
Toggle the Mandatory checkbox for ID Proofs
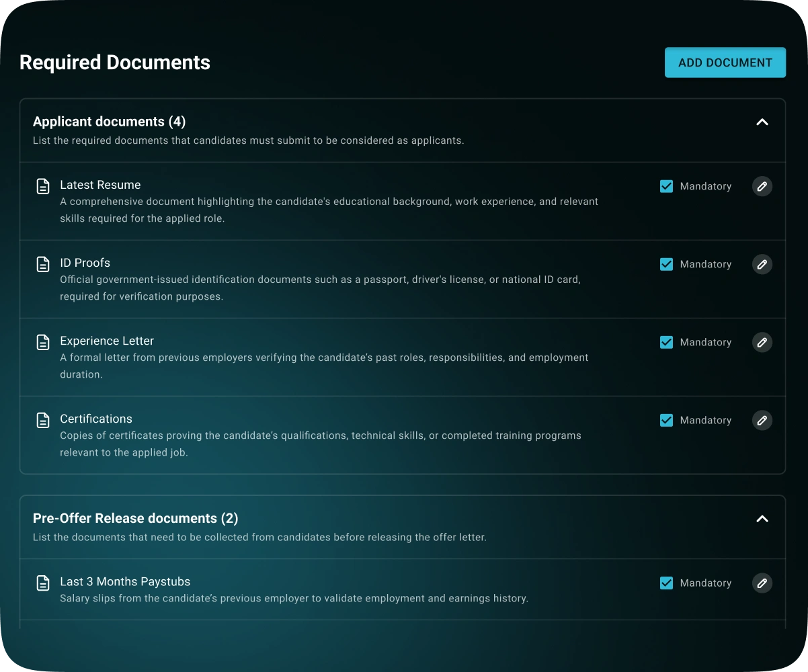tap(666, 264)
